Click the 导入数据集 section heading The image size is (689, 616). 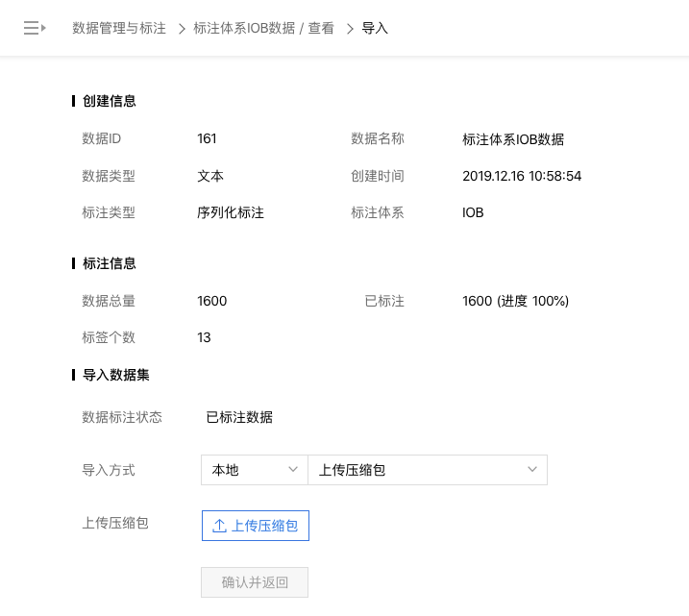116,375
